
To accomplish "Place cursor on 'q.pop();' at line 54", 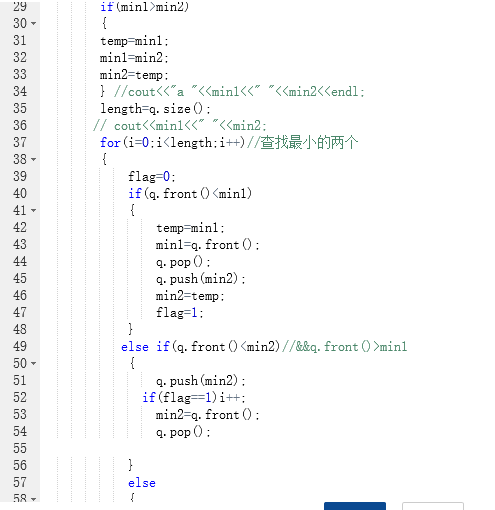I will pyautogui.click(x=183, y=432).
